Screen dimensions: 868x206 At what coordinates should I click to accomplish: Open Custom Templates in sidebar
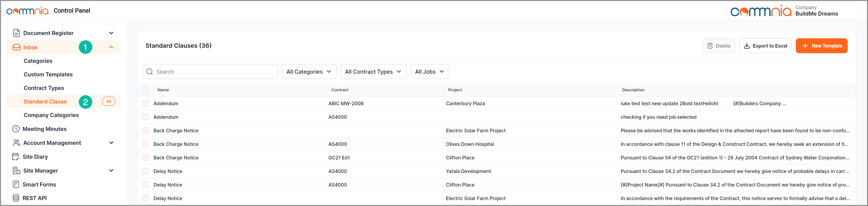click(48, 74)
